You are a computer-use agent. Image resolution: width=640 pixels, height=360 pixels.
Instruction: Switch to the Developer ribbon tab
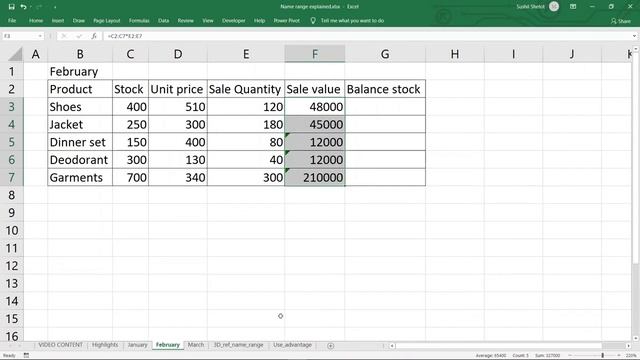pos(234,20)
